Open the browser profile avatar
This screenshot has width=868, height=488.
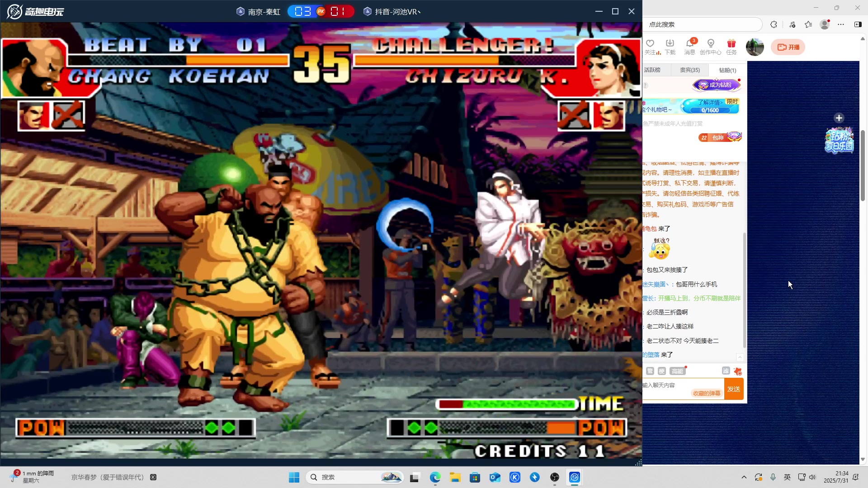(825, 24)
